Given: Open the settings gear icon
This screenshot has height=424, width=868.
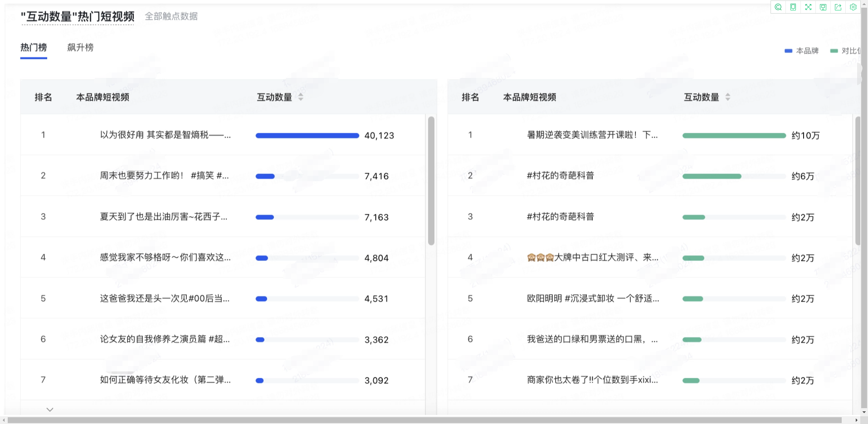Looking at the screenshot, I should tap(853, 7).
